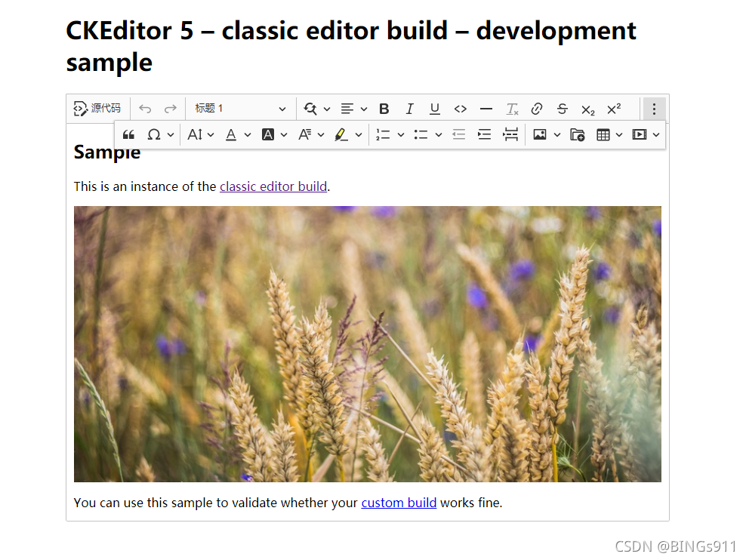Expand the font background color dropdown arrow
Viewport: 746px width, 560px height.
(x=284, y=134)
